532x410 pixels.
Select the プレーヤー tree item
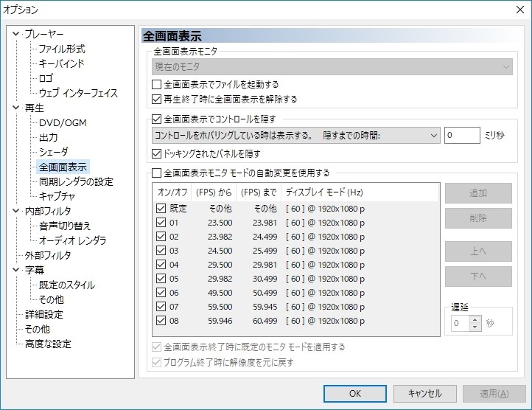pos(43,34)
